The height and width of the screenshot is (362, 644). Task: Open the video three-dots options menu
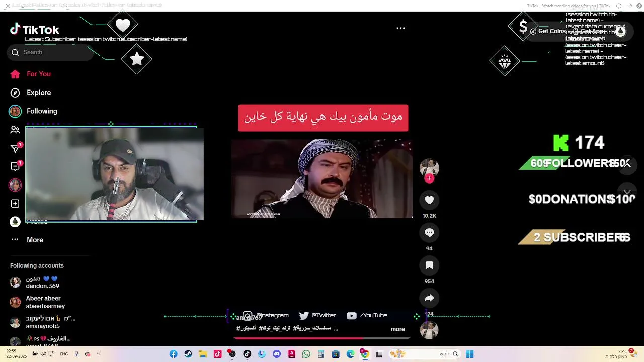400,28
